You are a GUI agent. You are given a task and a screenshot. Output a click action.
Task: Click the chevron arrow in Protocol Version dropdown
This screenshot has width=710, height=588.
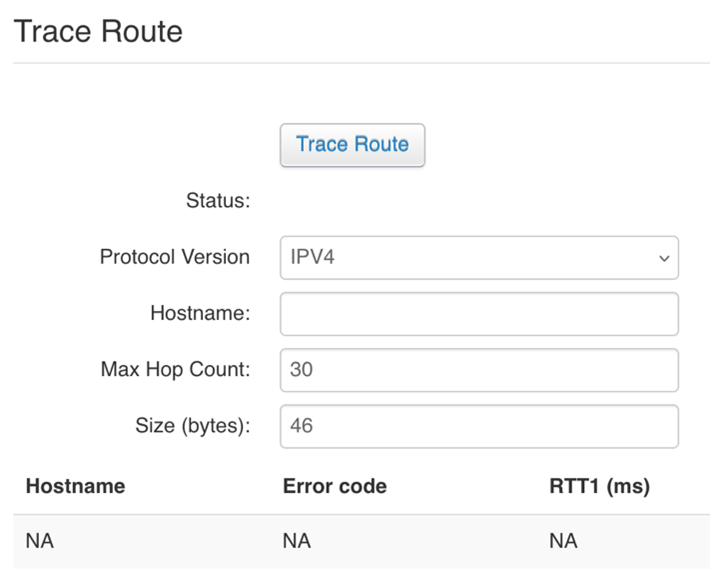(x=663, y=258)
